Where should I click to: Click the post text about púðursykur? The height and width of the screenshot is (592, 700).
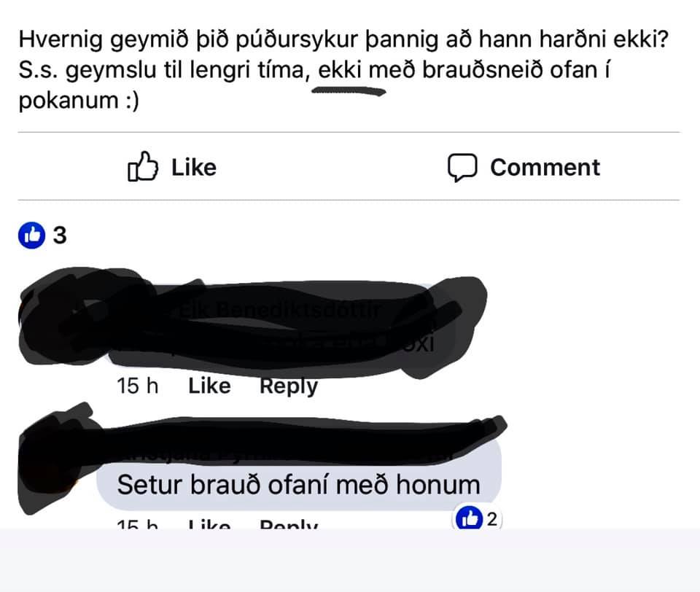coord(343,69)
